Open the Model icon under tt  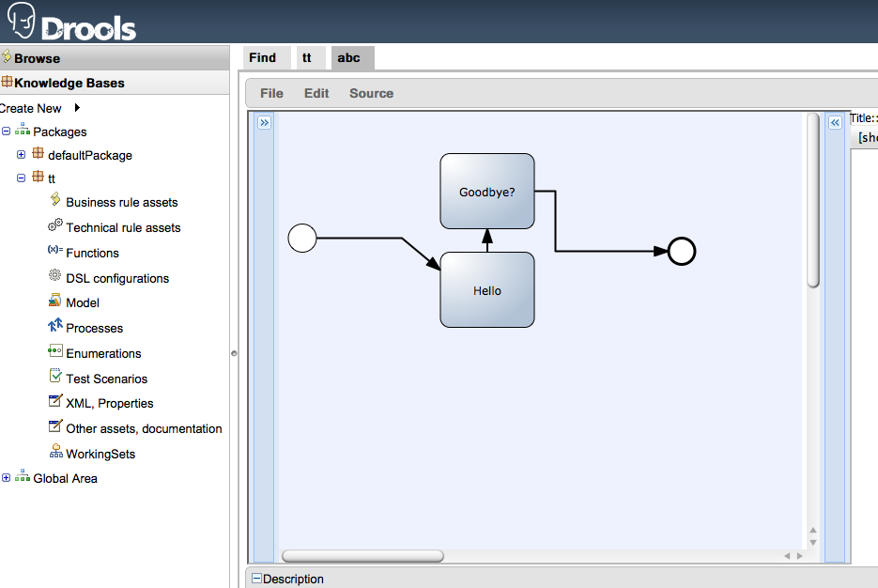coord(55,302)
